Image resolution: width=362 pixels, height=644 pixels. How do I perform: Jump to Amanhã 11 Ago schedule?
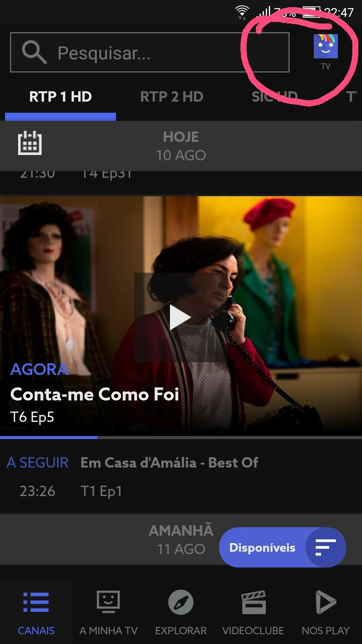point(181,539)
